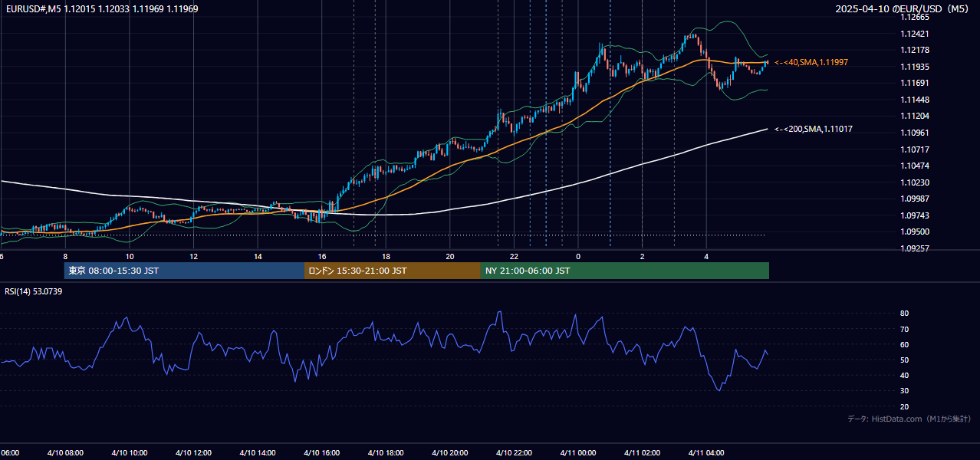Click hour tick 22 under price chart
The image size is (980, 460).
[514, 256]
